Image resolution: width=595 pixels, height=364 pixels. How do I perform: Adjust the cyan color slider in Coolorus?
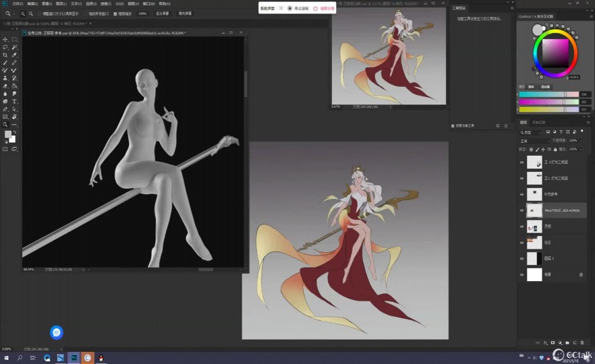[x=548, y=94]
